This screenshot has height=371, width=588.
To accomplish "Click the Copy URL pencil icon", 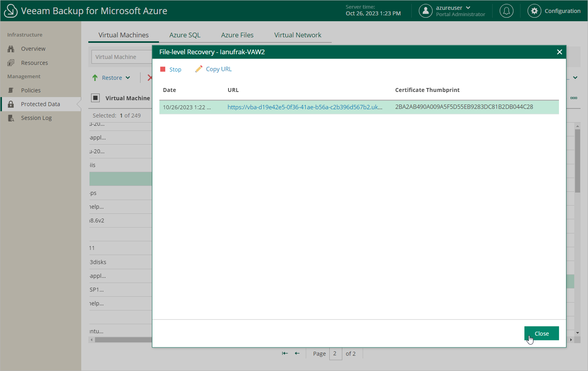I will (199, 69).
